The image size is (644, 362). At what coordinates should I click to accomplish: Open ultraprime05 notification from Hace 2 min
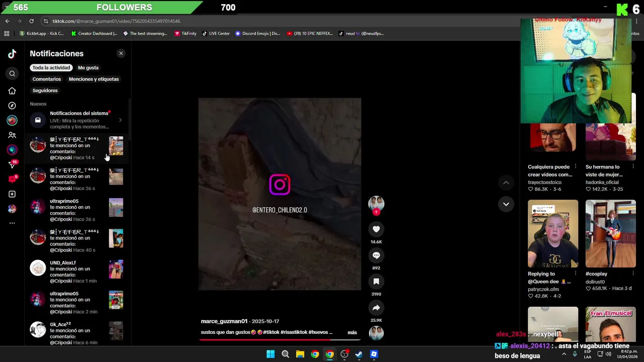click(x=76, y=302)
